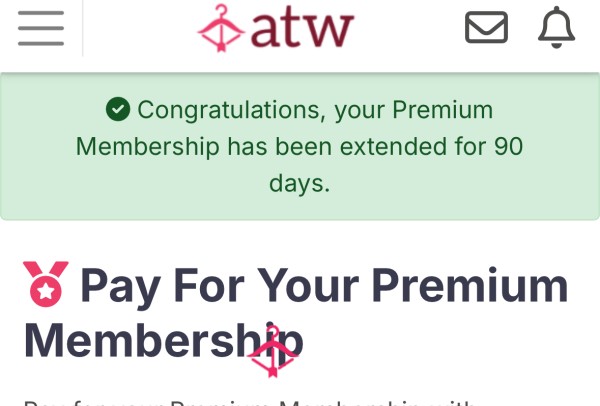This screenshot has width=600, height=406.
Task: Go home via the atw logo text
Action: pos(302,27)
